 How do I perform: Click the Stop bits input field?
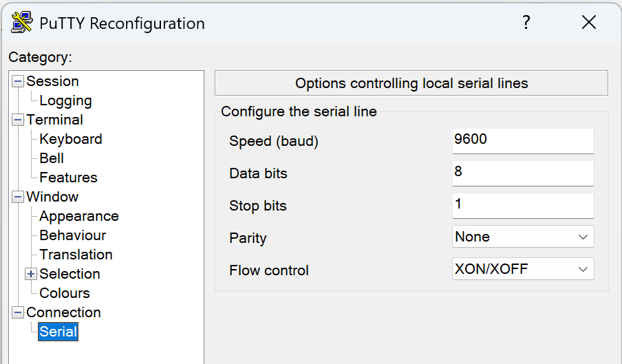pos(523,205)
